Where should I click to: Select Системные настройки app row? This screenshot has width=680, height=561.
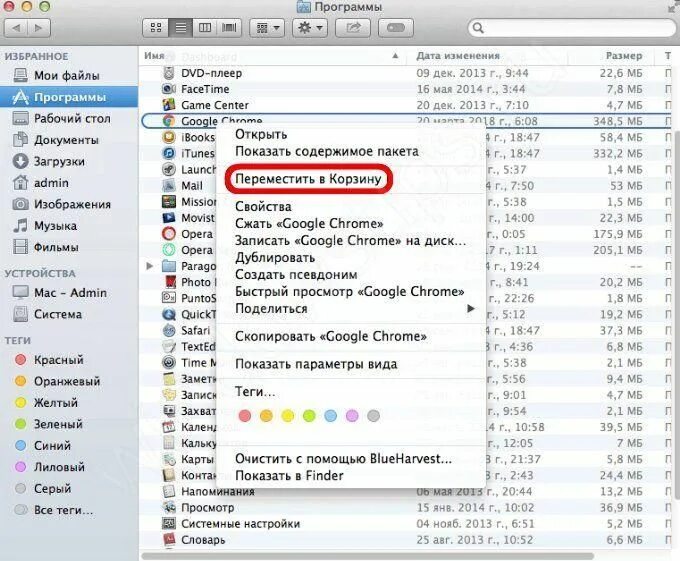tap(405, 524)
